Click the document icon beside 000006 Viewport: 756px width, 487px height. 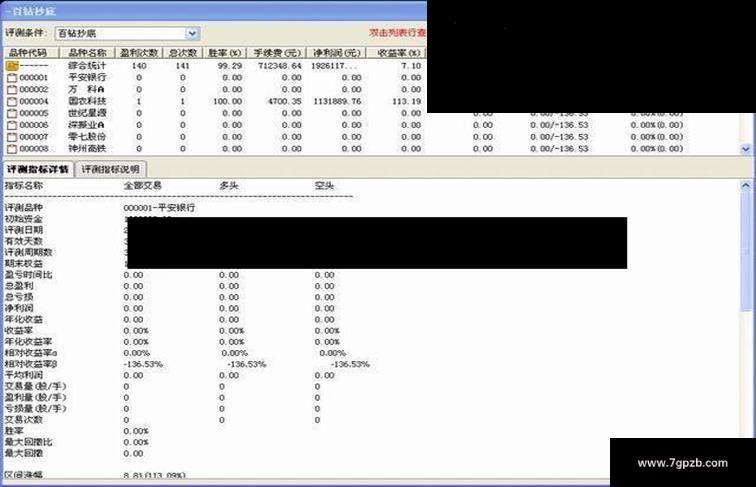(12, 125)
